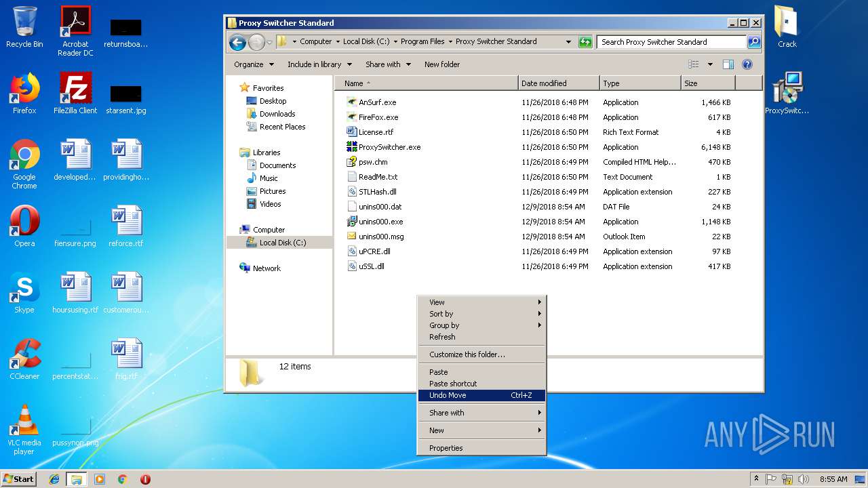Select the VLC media player desktop shortcut
868x488 pixels.
pyautogui.click(x=24, y=430)
